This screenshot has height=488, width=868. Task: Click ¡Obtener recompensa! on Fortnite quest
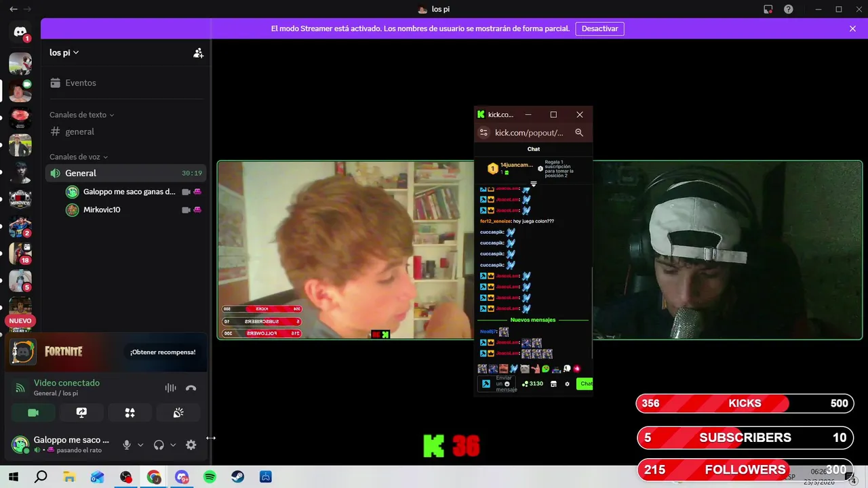click(163, 352)
